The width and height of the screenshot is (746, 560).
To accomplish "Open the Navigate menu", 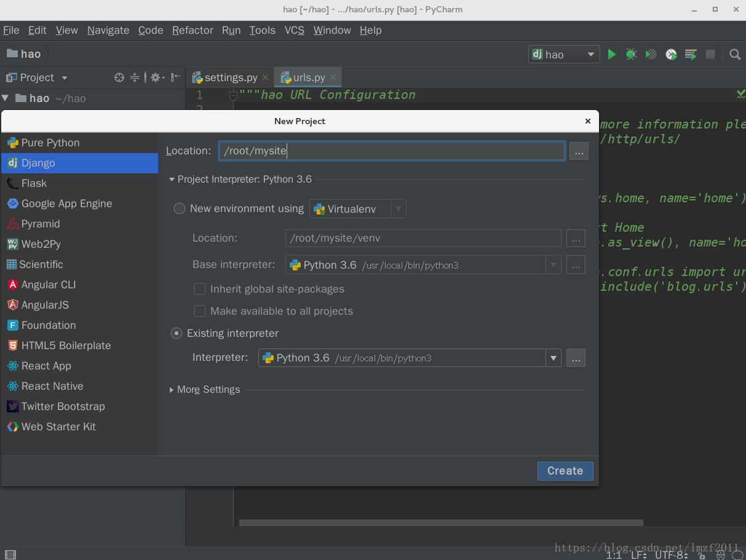I will (108, 30).
